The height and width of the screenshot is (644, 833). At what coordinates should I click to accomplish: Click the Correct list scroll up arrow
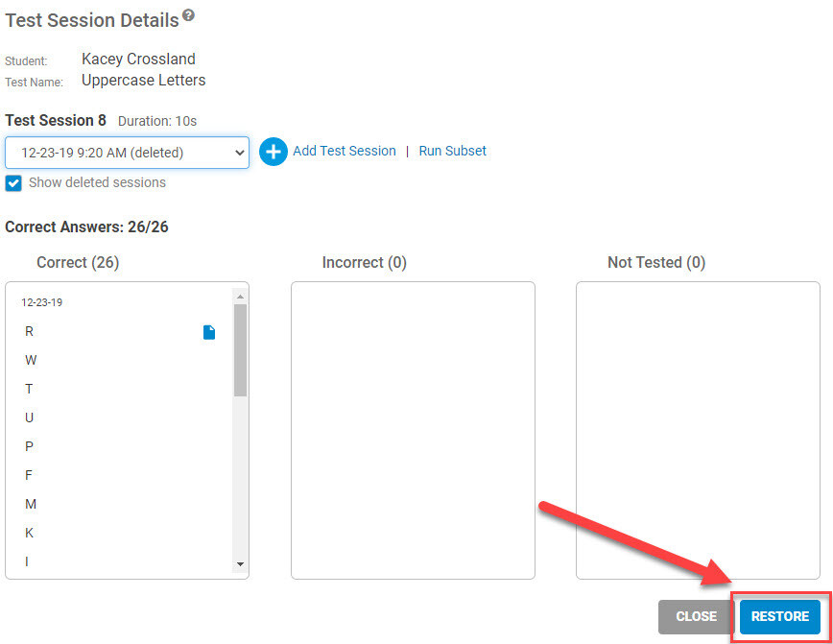(240, 297)
